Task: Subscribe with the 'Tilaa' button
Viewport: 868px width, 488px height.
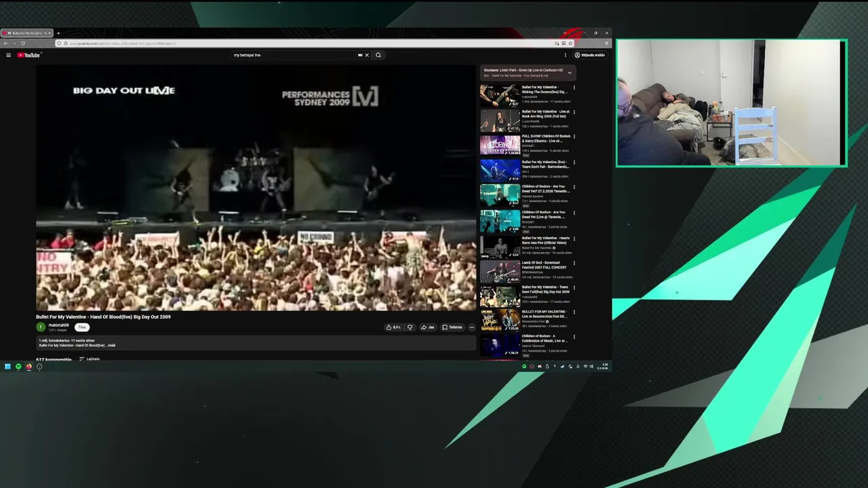Action: point(82,327)
